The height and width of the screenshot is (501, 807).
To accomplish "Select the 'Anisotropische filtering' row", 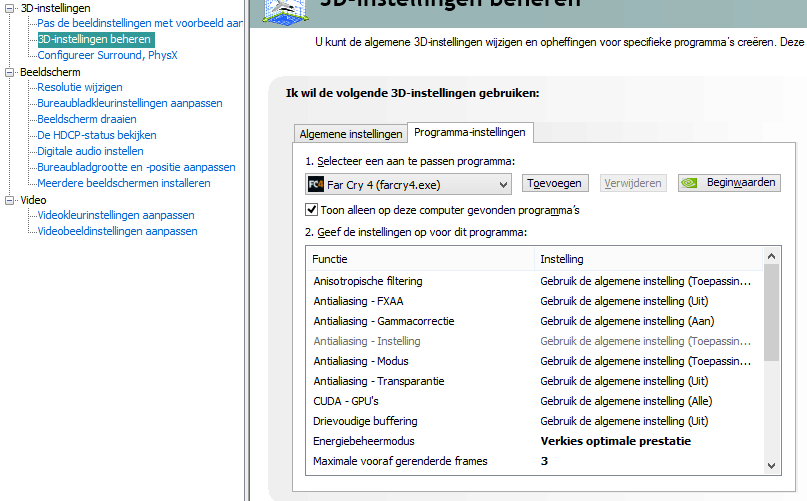I will 534,281.
